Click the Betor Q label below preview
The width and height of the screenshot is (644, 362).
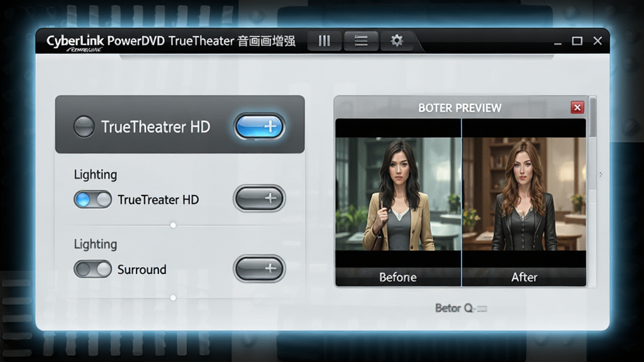(461, 308)
